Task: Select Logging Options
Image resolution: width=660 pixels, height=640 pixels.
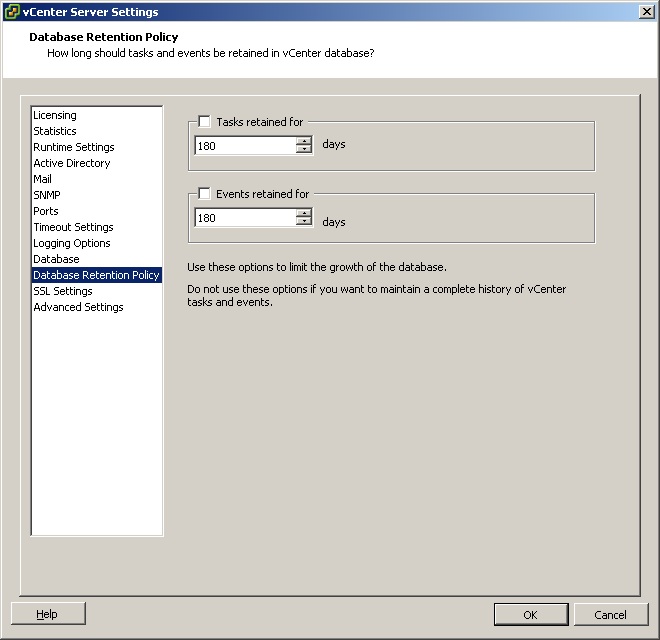Action: click(97, 243)
